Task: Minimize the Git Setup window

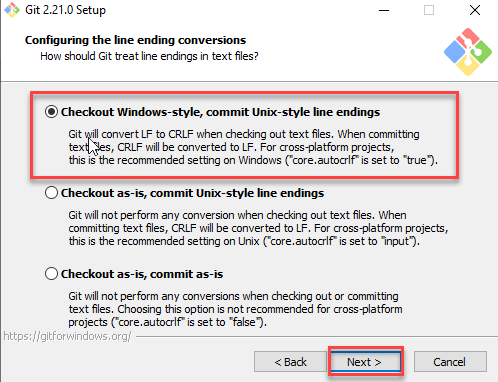Action: coord(384,10)
